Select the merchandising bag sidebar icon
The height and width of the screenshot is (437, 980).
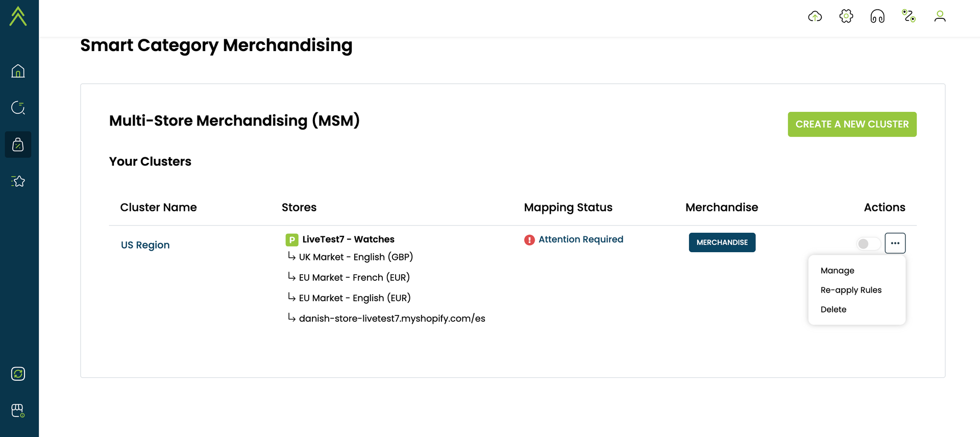(x=18, y=144)
